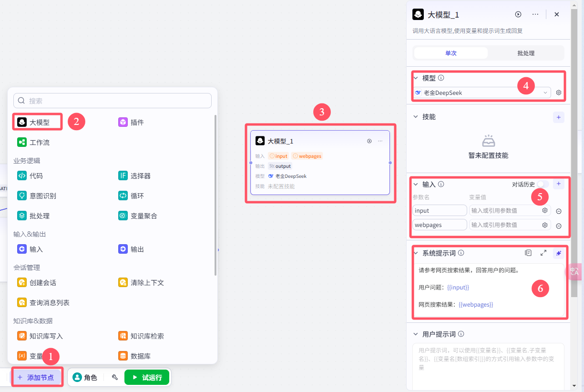Expand the system prompt editor fullscreen

[543, 253]
